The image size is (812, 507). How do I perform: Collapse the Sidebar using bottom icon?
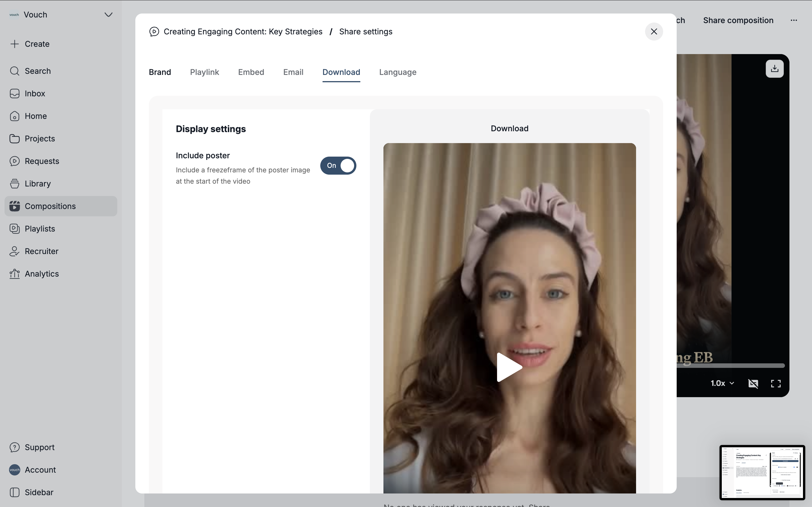pyautogui.click(x=15, y=492)
